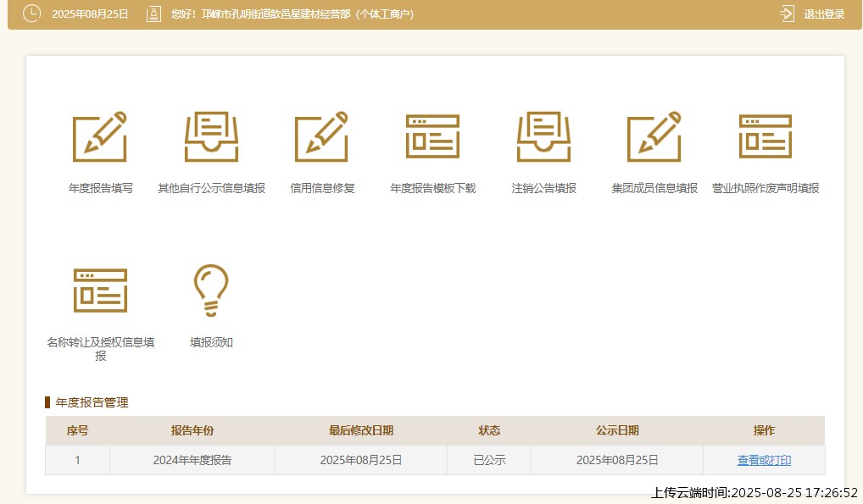Open the 名称转让及授权信息填报 window icon
This screenshot has width=863, height=504.
tap(100, 291)
